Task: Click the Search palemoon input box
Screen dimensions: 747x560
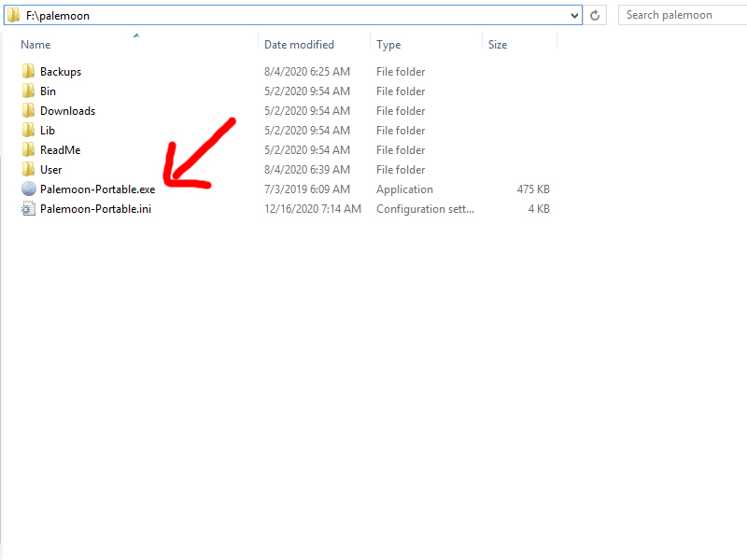Action: click(x=680, y=15)
